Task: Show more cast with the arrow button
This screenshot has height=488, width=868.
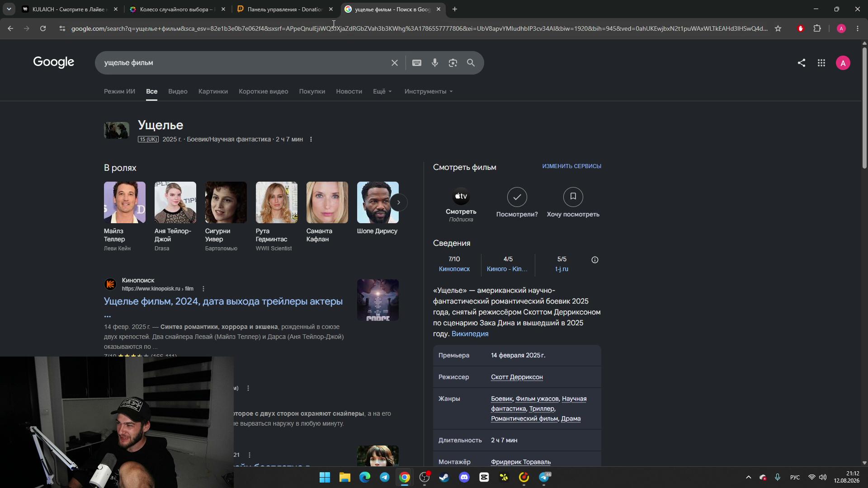Action: [399, 202]
